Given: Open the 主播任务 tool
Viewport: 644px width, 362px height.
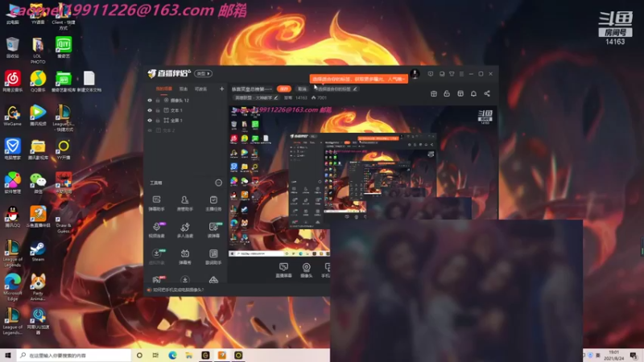Looking at the screenshot, I should 213,204.
